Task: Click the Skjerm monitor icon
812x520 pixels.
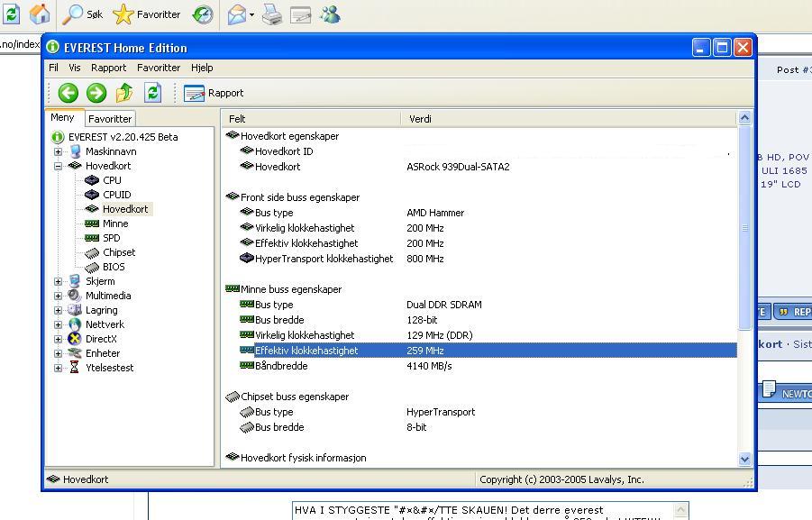Action: 75,281
